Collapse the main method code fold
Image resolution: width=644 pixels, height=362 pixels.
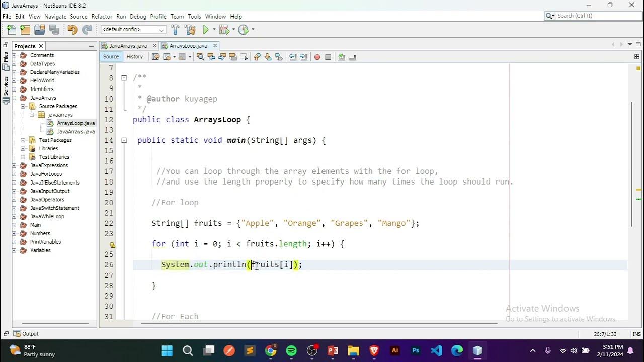(124, 141)
